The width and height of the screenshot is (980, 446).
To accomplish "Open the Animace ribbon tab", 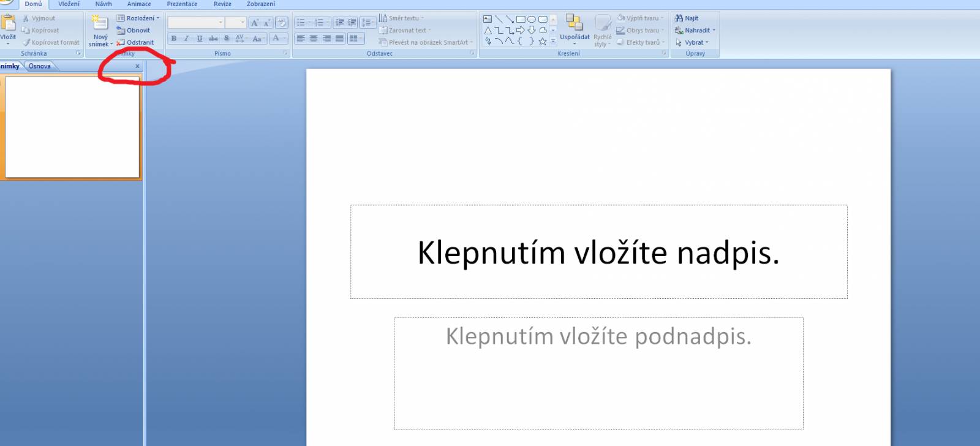I will pos(139,4).
